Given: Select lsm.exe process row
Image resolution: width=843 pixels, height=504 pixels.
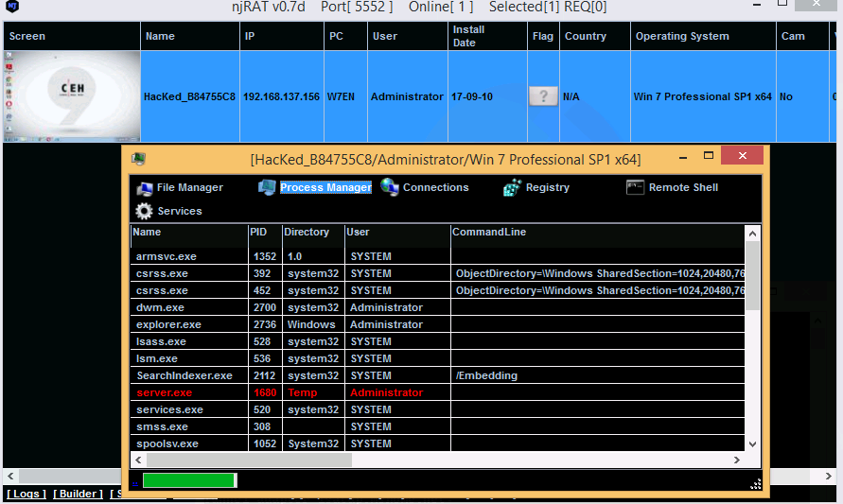Looking at the screenshot, I should [438, 359].
